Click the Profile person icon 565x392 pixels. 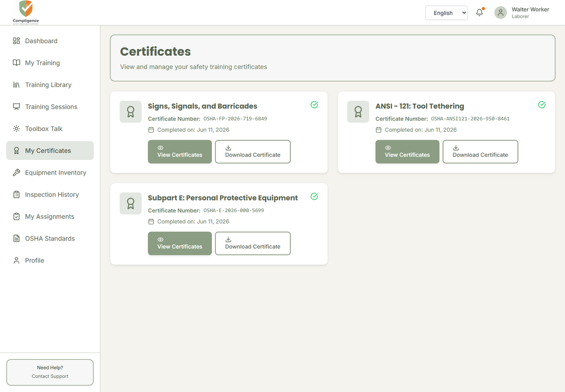[16, 260]
